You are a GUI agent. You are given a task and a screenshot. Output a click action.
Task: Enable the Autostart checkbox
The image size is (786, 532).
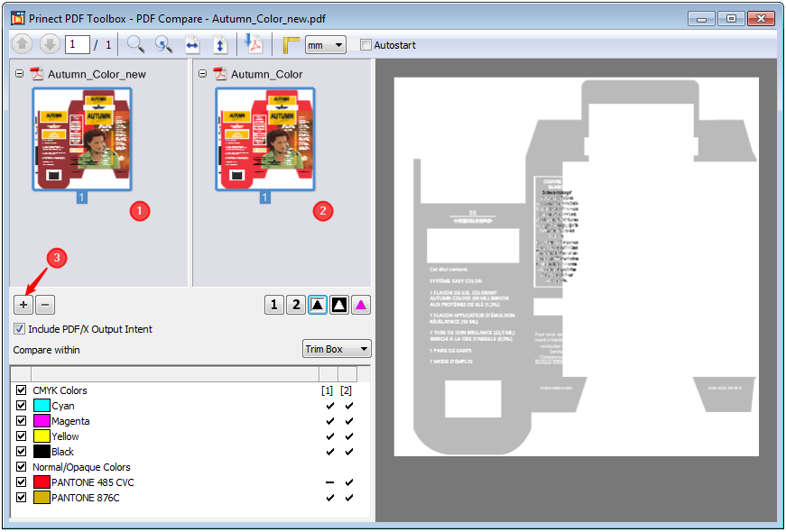coord(365,45)
